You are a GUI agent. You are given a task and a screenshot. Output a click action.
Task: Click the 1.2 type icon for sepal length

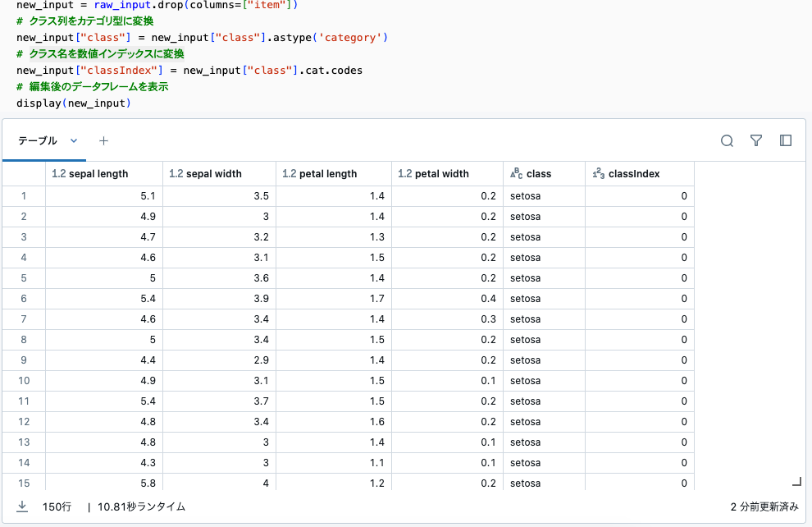tap(58, 174)
